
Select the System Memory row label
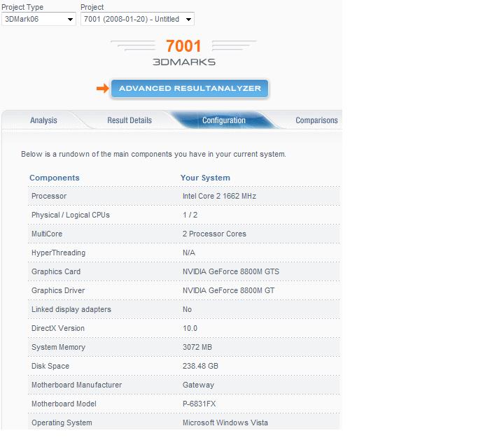pos(58,348)
